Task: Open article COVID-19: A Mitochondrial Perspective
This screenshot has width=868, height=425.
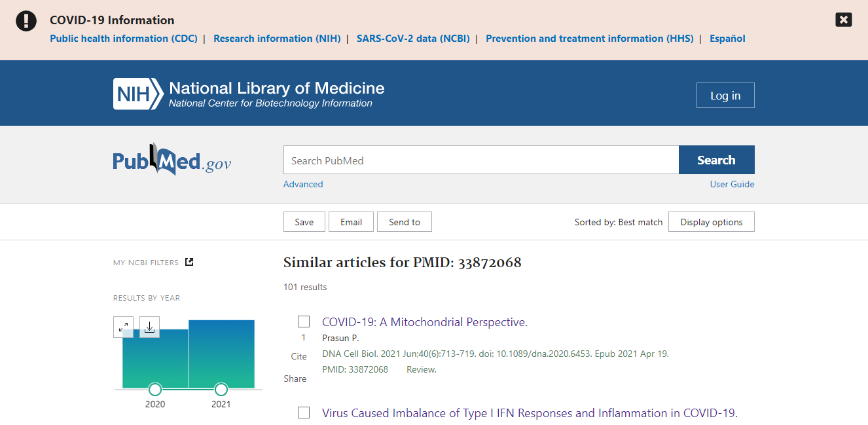Action: point(425,322)
